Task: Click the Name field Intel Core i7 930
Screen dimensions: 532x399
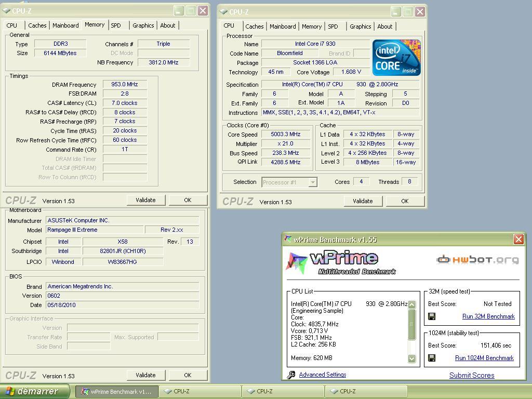Action: tap(315, 44)
